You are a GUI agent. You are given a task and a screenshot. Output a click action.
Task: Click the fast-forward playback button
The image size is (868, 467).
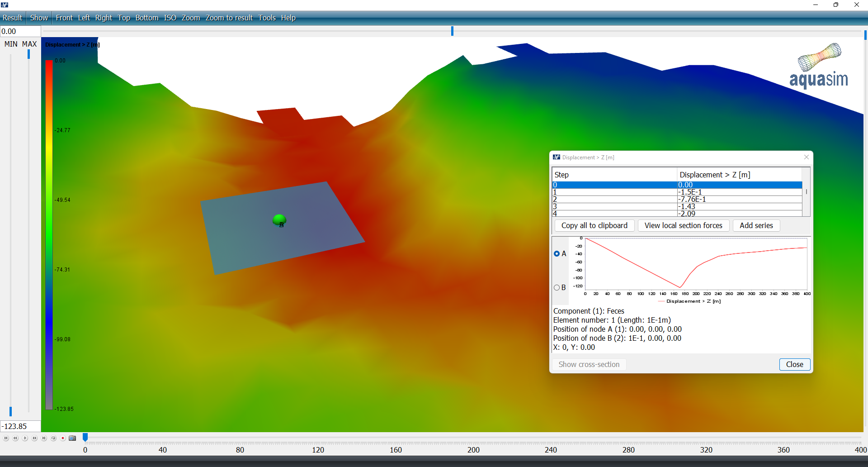tap(34, 438)
